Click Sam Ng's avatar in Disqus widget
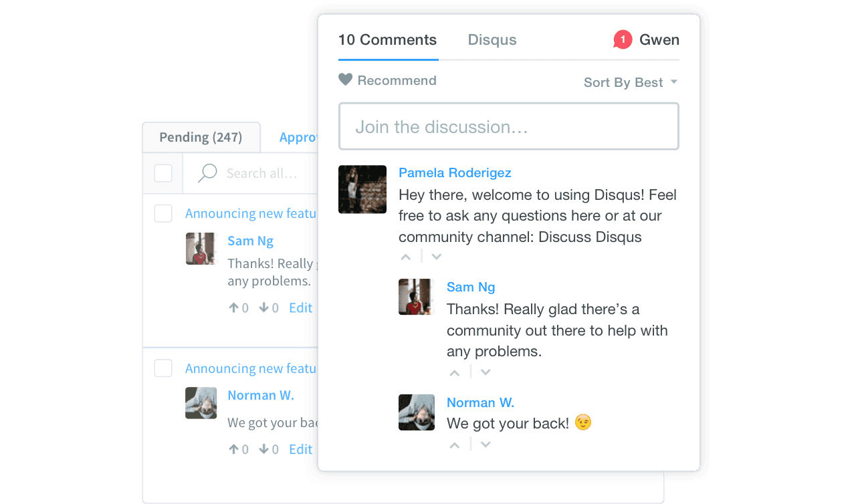This screenshot has height=504, width=856. click(417, 297)
